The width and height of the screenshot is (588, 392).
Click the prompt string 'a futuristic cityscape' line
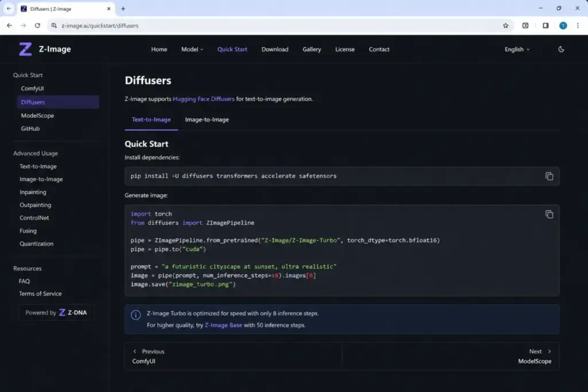[x=233, y=266]
